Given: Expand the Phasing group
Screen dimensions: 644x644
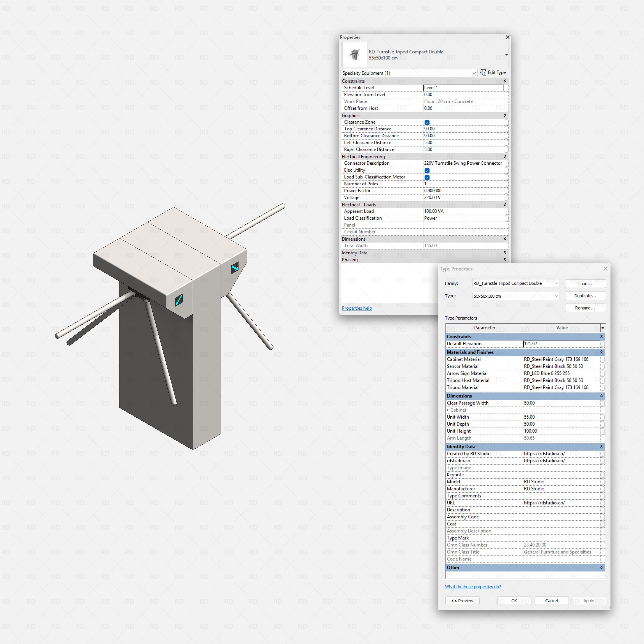Looking at the screenshot, I should pos(505,259).
